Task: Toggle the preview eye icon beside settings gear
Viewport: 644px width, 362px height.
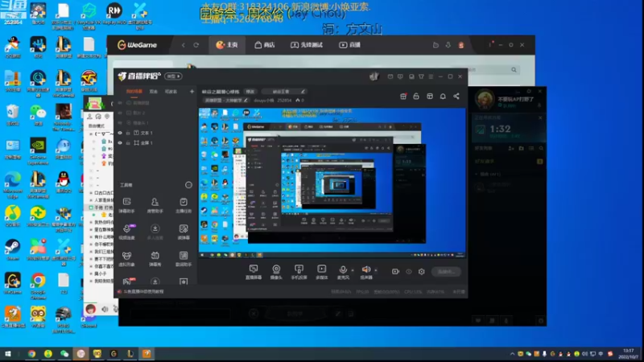Action: click(x=409, y=272)
